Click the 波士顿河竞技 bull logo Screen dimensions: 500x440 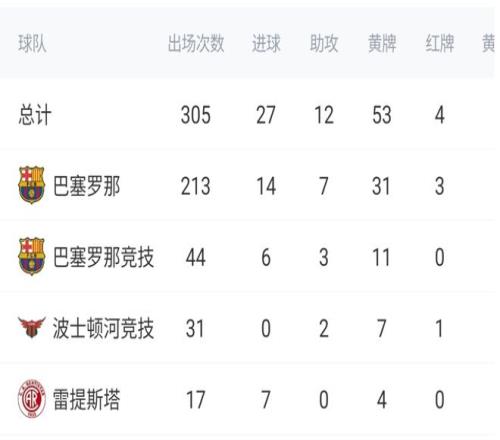(x=32, y=327)
